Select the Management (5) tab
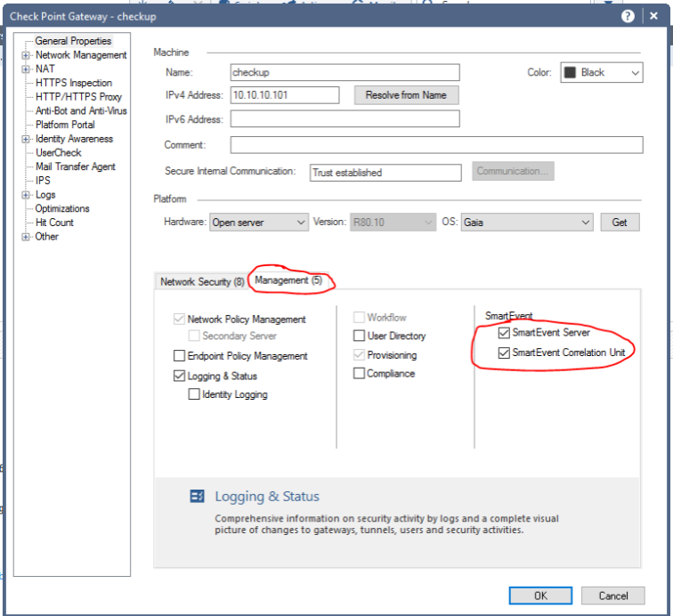Screen dimensions: 673x616 point(288,280)
